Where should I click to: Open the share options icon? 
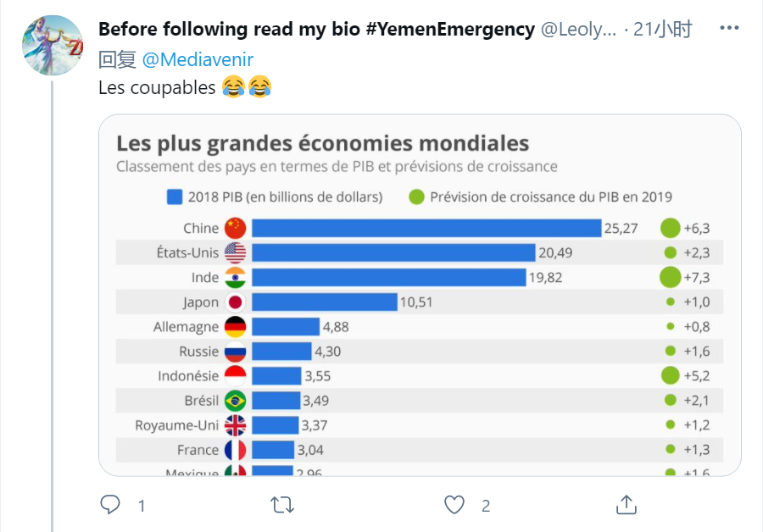627,505
